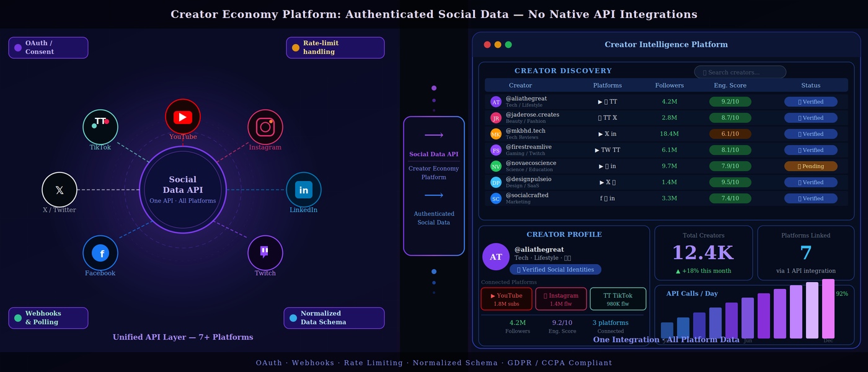This screenshot has height=372, width=868.
Task: Sort table by Creator column header
Action: point(520,86)
